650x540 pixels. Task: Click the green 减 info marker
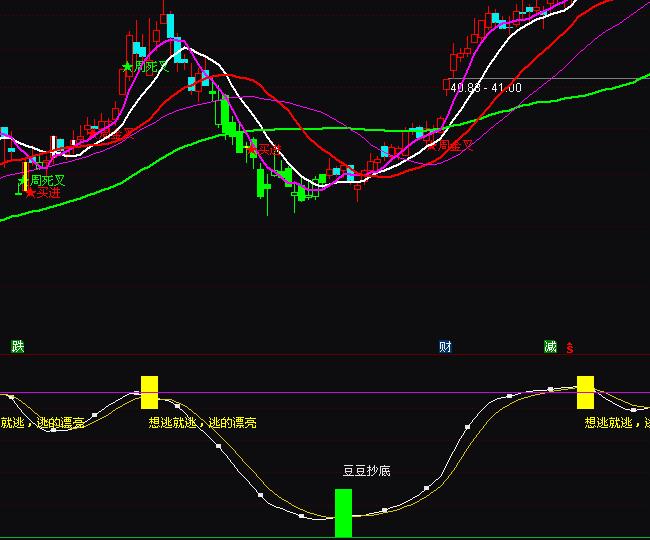click(550, 347)
